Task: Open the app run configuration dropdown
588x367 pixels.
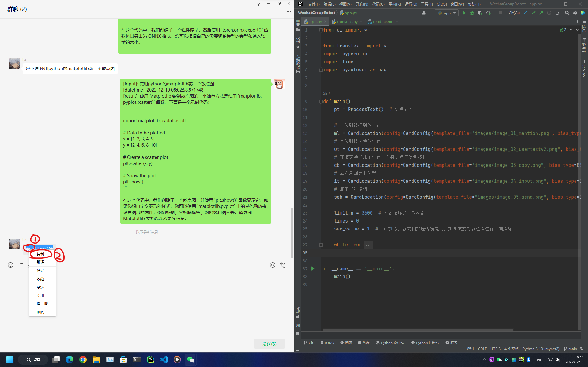Action: (447, 13)
